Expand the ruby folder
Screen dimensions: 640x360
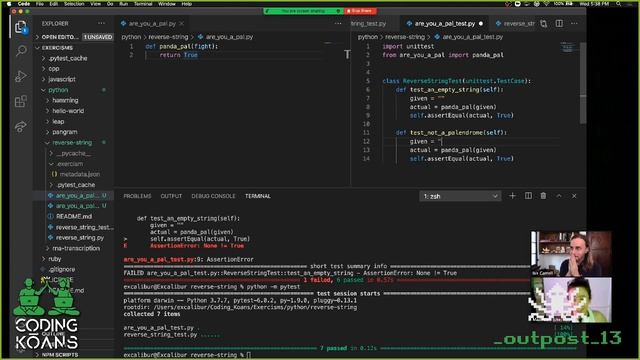[55, 259]
